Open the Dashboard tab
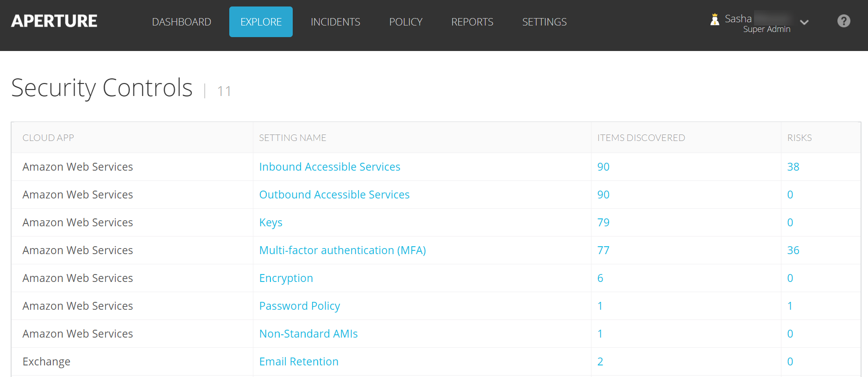This screenshot has width=868, height=377. (182, 22)
